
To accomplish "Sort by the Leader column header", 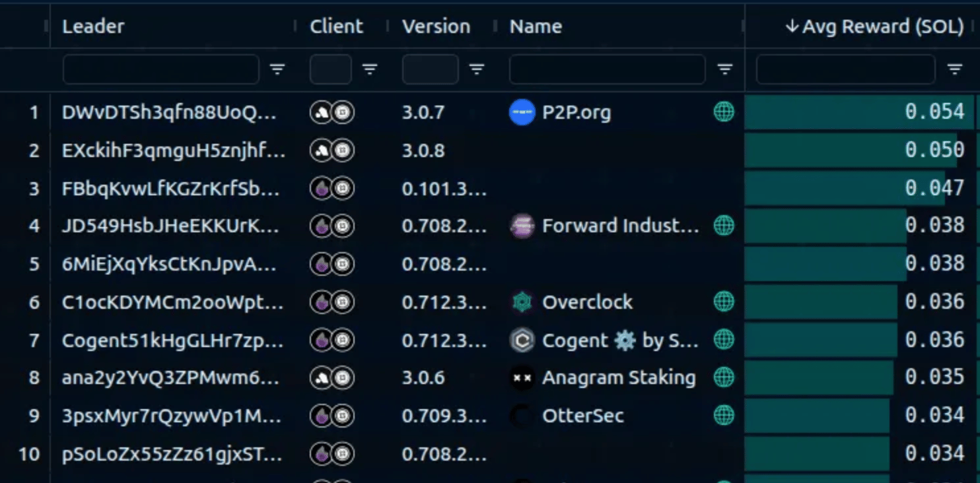I will point(93,26).
